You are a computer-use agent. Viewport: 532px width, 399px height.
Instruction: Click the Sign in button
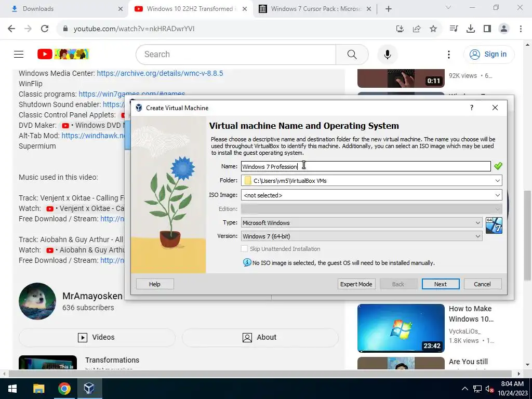[x=488, y=54]
